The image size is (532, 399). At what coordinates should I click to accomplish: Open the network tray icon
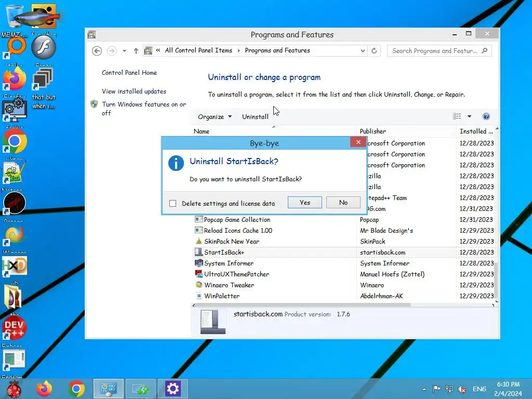point(449,389)
